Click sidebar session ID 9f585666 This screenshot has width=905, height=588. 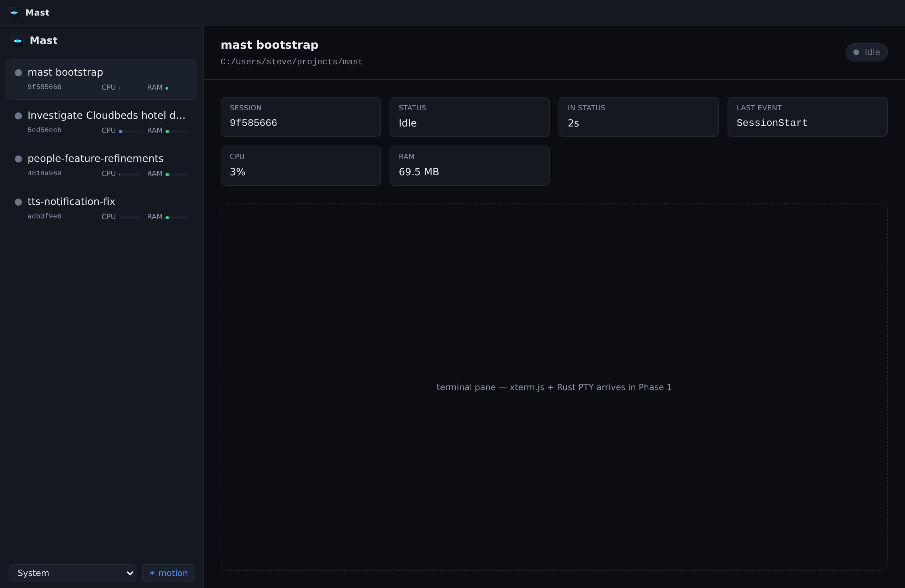click(x=45, y=87)
